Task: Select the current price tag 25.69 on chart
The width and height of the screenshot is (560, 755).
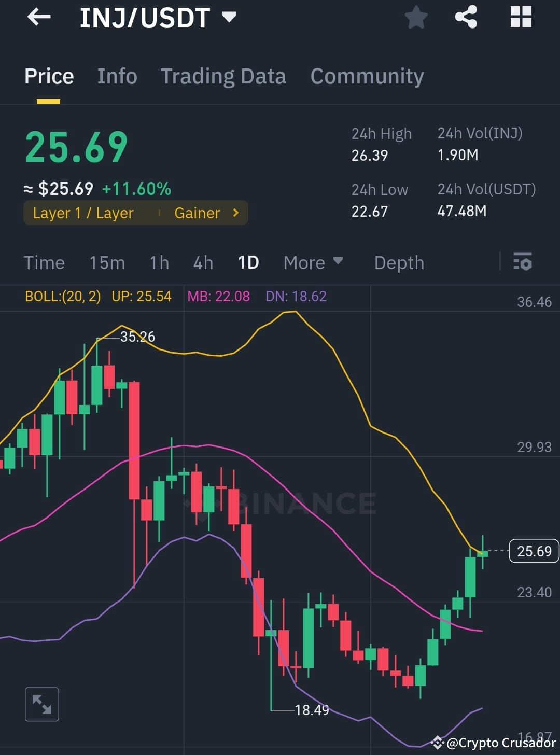Action: click(534, 551)
